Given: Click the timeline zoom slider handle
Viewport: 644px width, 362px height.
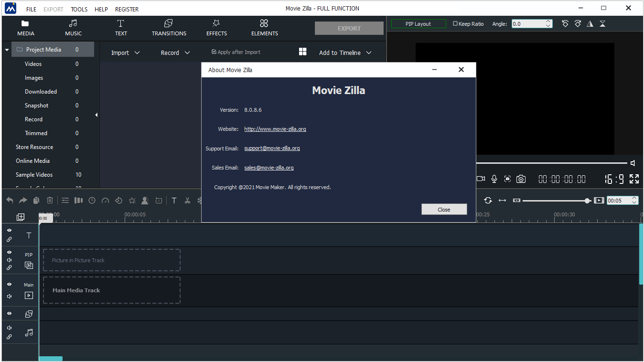Looking at the screenshot, I should tap(588, 201).
